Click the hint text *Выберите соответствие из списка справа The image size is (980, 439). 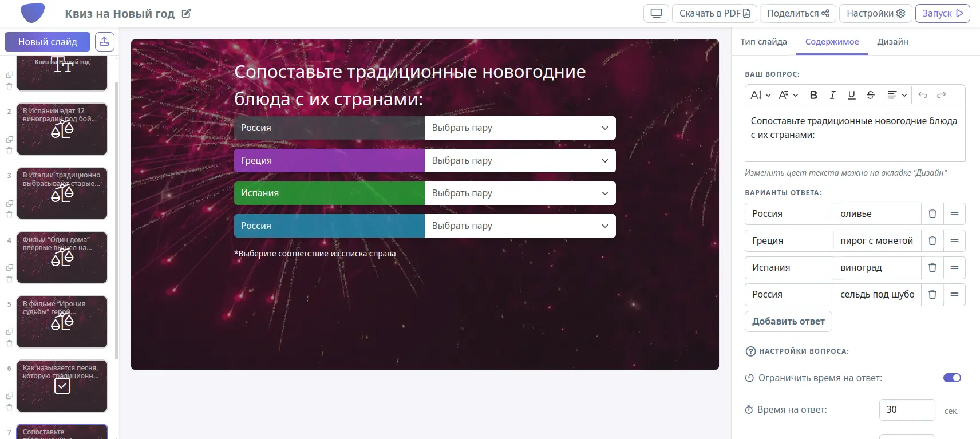[x=315, y=254]
